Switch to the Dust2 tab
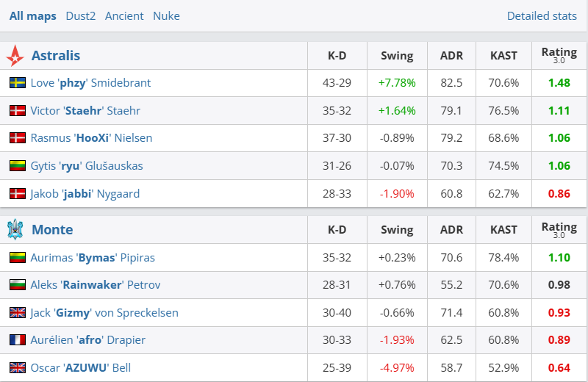Image resolution: width=588 pixels, height=382 pixels. point(80,15)
